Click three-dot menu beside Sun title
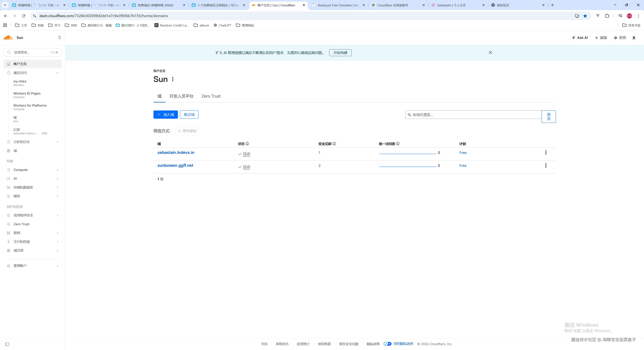This screenshot has height=350, width=644. [x=173, y=79]
